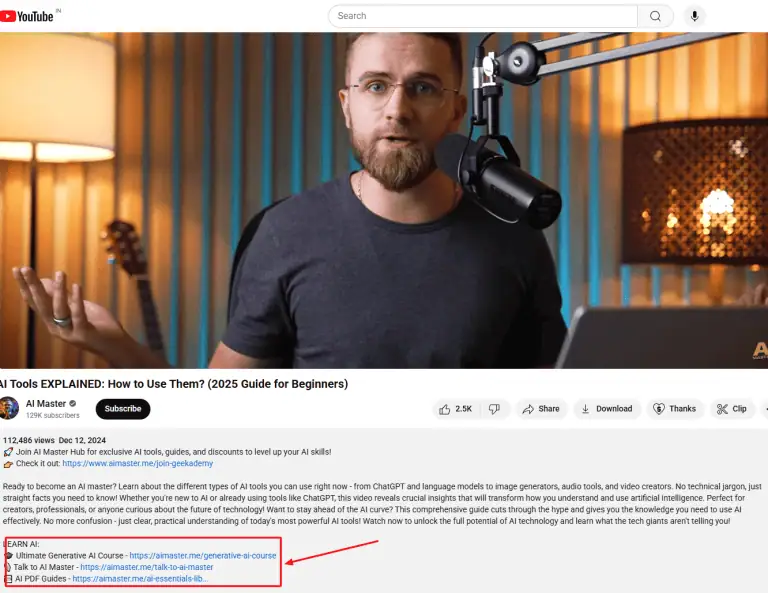
Task: Click the video player to pause playback
Action: pos(384,200)
